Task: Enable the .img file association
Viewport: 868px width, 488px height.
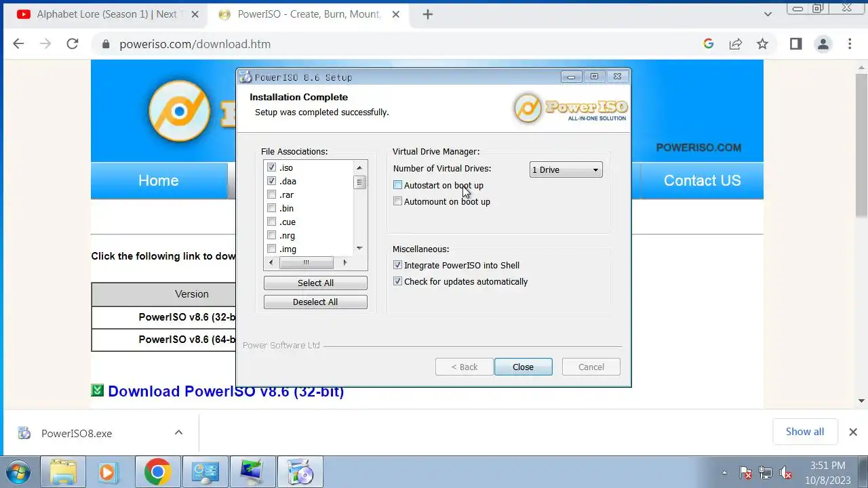Action: click(x=272, y=249)
